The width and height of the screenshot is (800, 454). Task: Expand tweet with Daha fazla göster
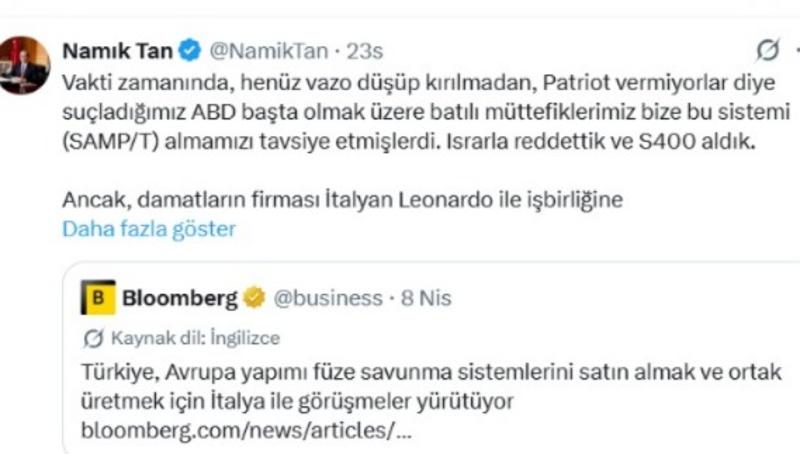click(x=149, y=229)
